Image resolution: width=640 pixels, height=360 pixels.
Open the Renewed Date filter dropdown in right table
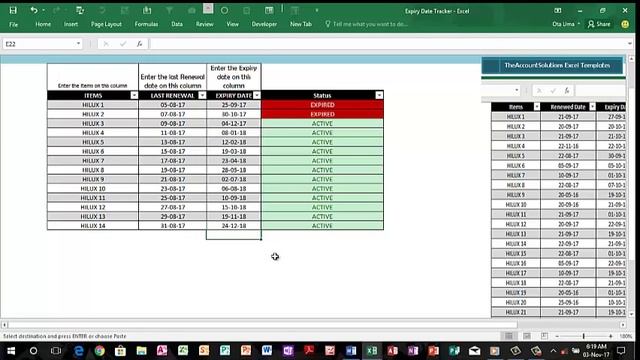592,107
